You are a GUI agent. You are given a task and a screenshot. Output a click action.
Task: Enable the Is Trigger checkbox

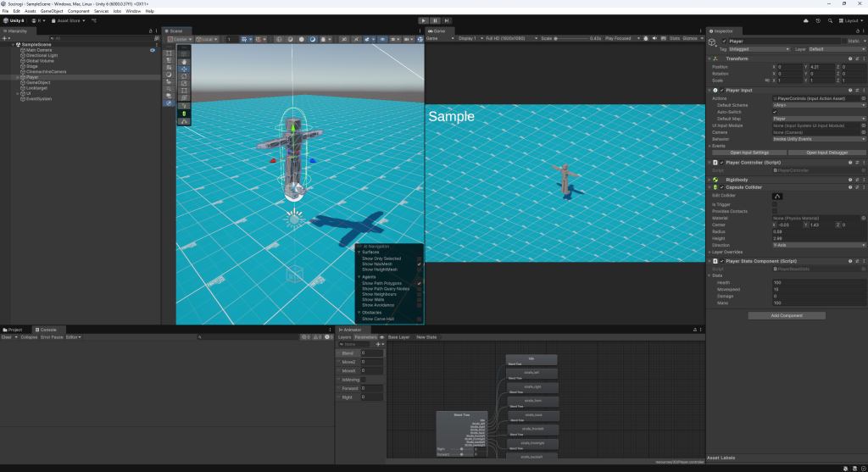pos(775,204)
